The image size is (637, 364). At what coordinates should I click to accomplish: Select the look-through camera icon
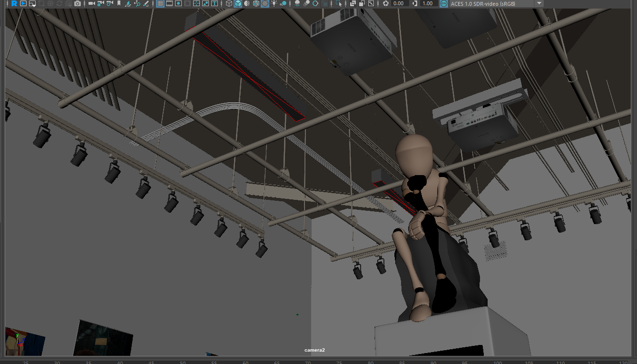click(x=91, y=3)
